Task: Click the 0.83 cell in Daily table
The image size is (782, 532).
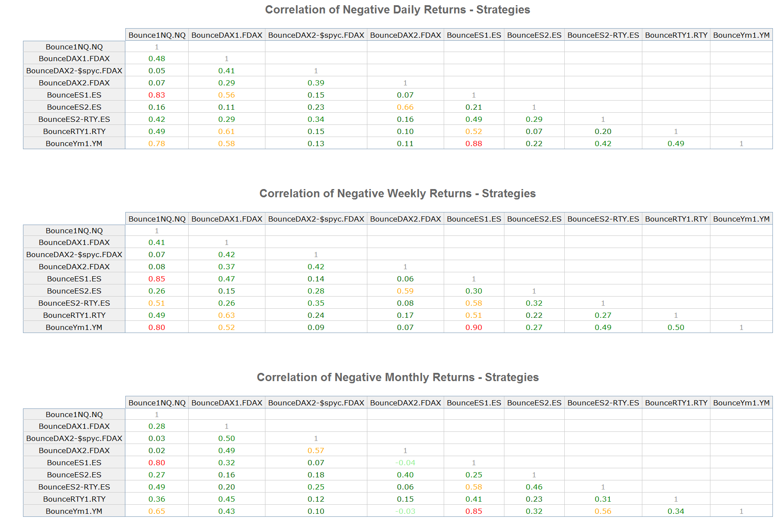Action: [x=157, y=95]
